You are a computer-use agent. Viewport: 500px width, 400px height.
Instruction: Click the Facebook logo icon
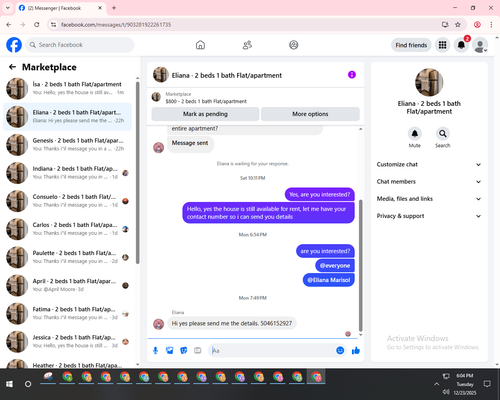[14, 45]
